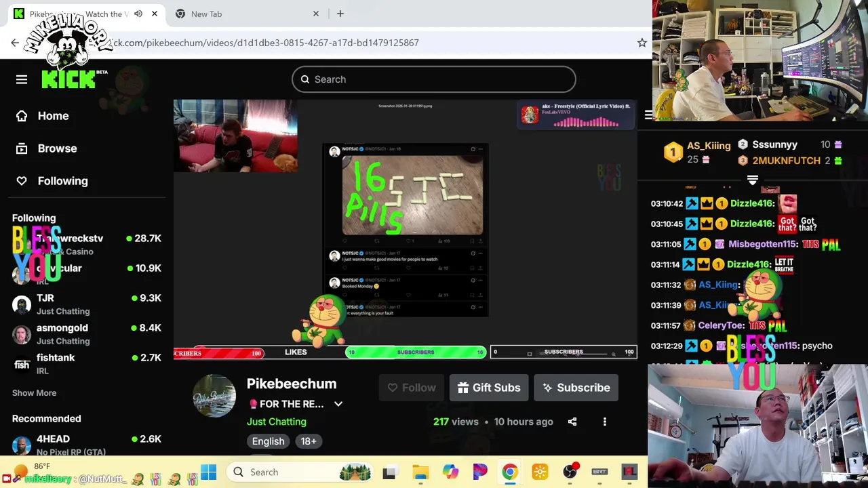Open Google Chrome on the taskbar
The height and width of the screenshot is (488, 868).
tap(510, 472)
